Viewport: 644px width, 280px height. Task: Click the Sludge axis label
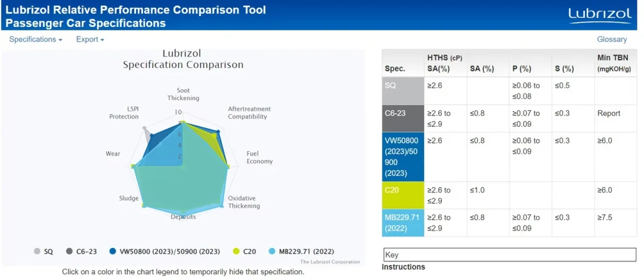(129, 198)
